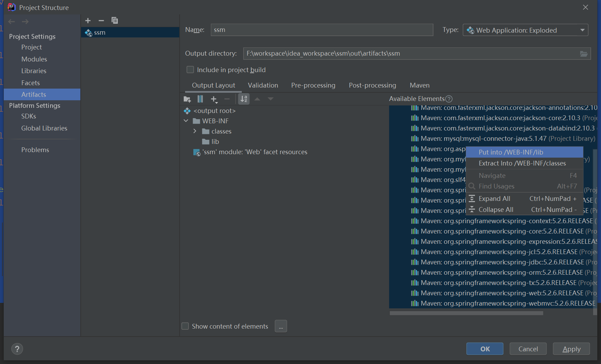Expand the classes folder node
The image size is (601, 364).
click(x=195, y=131)
